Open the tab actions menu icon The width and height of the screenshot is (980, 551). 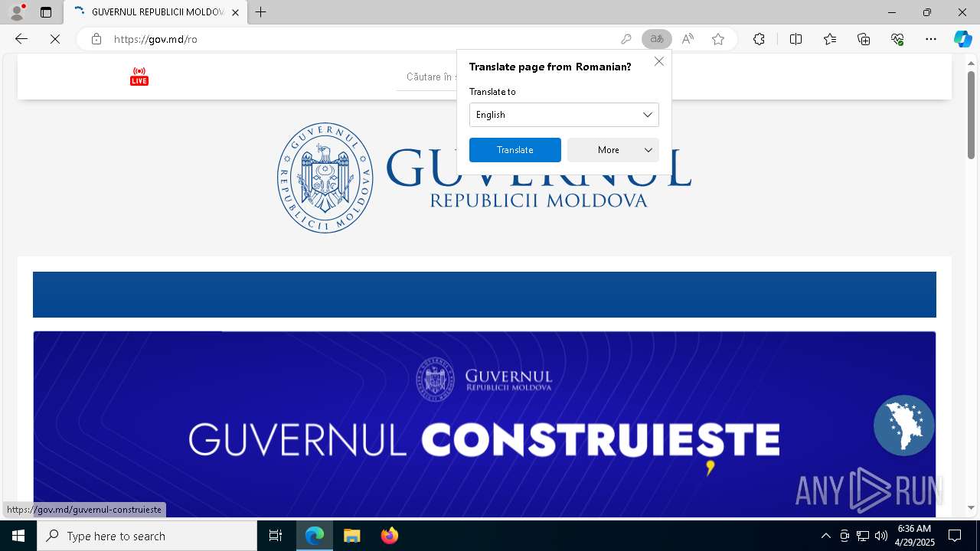tap(46, 12)
